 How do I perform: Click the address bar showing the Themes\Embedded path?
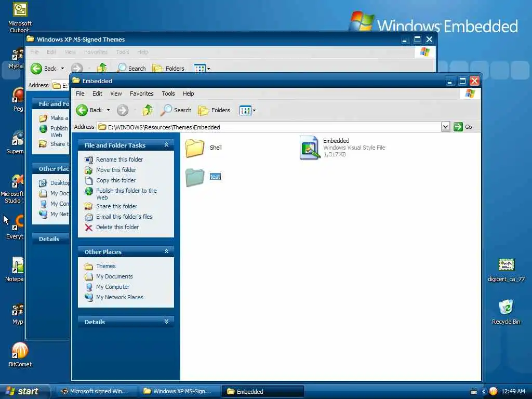[x=270, y=127]
